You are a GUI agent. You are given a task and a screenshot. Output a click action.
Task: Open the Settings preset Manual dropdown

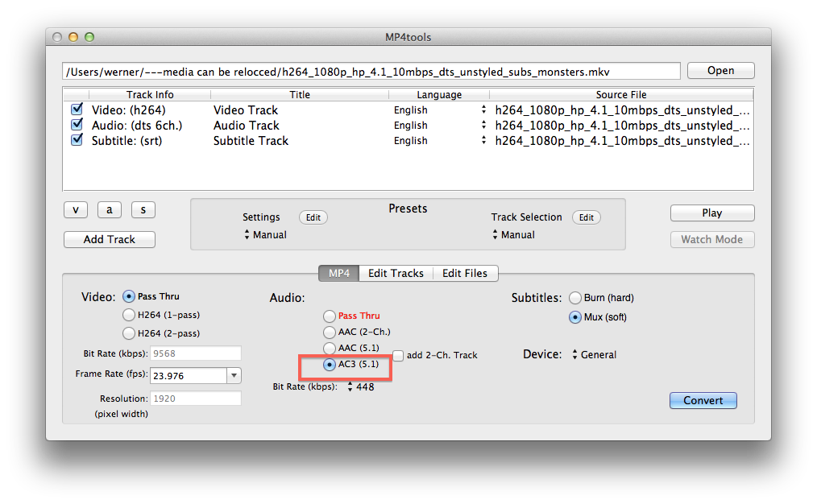tap(265, 235)
